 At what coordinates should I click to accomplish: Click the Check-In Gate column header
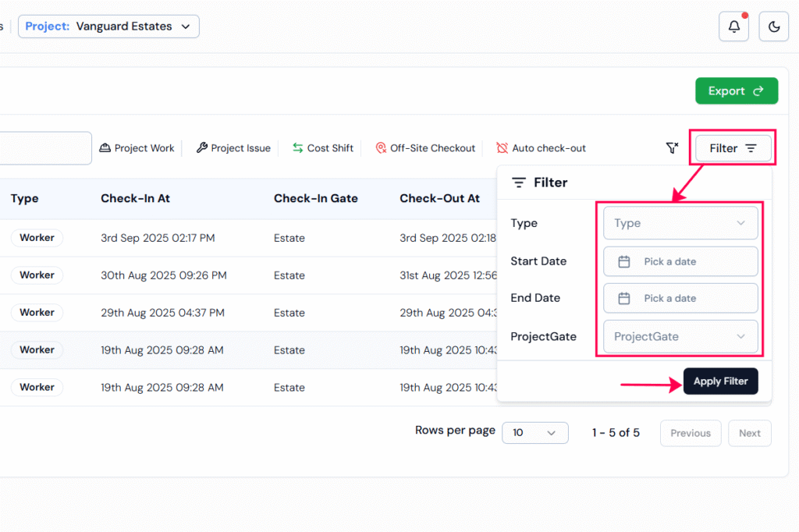(315, 198)
